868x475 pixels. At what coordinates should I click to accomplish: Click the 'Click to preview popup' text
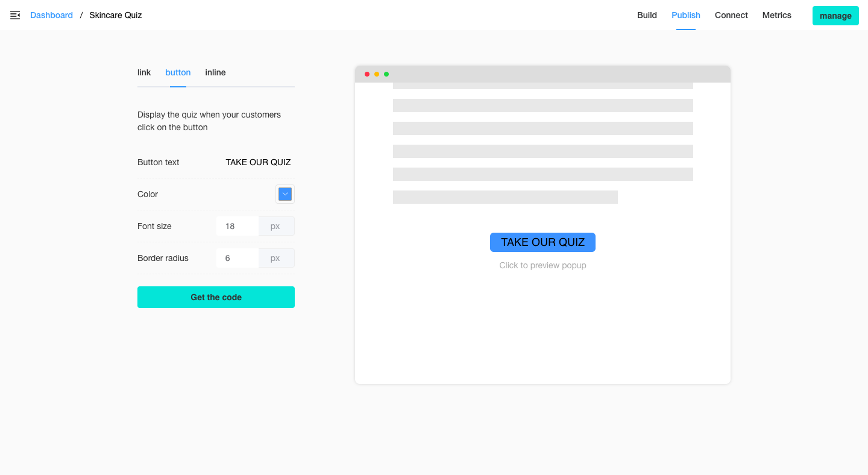coord(542,265)
